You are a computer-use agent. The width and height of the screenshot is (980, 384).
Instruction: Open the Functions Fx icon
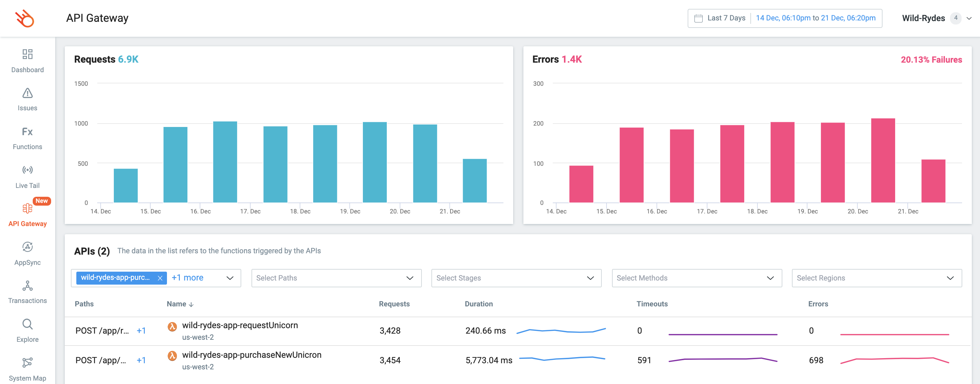[27, 131]
